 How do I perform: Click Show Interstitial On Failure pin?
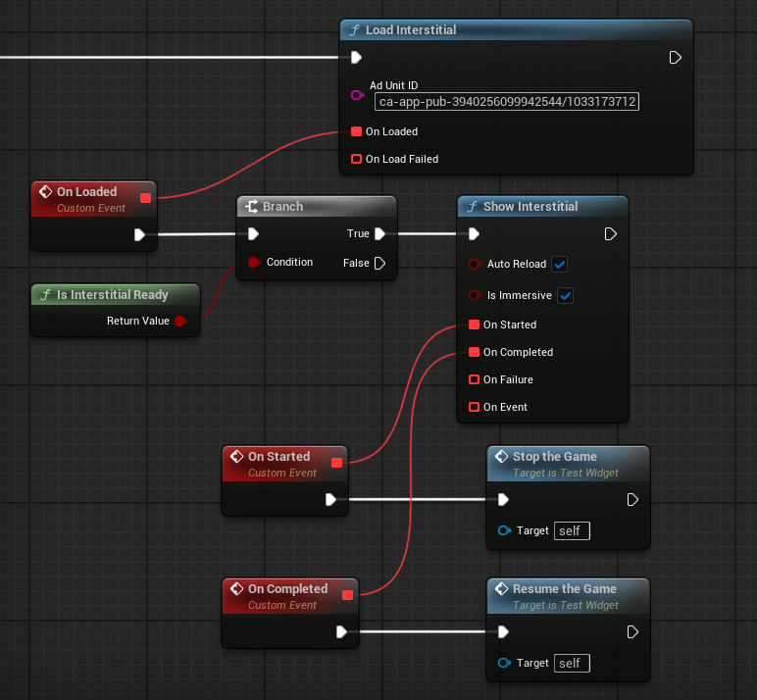click(x=474, y=379)
